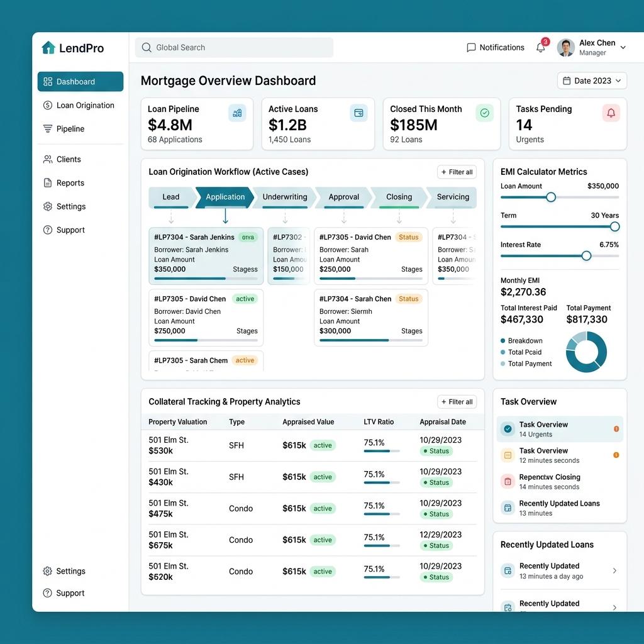Click Filter all in Loan Origination Workflow

pos(457,172)
